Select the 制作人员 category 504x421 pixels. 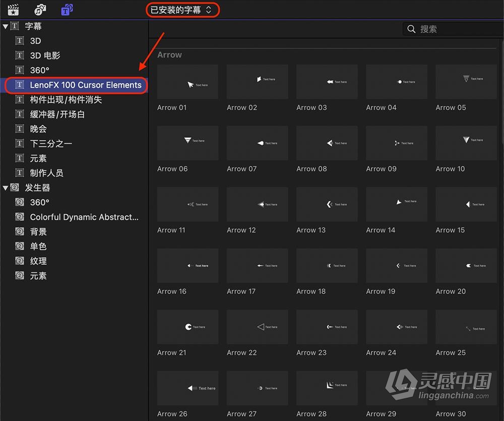(46, 173)
